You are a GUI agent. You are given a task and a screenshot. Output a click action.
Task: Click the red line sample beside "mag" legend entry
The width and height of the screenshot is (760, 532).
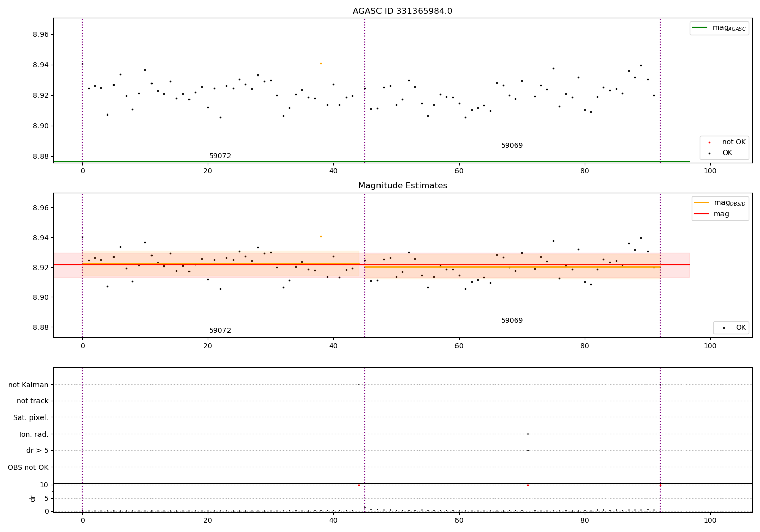point(701,214)
